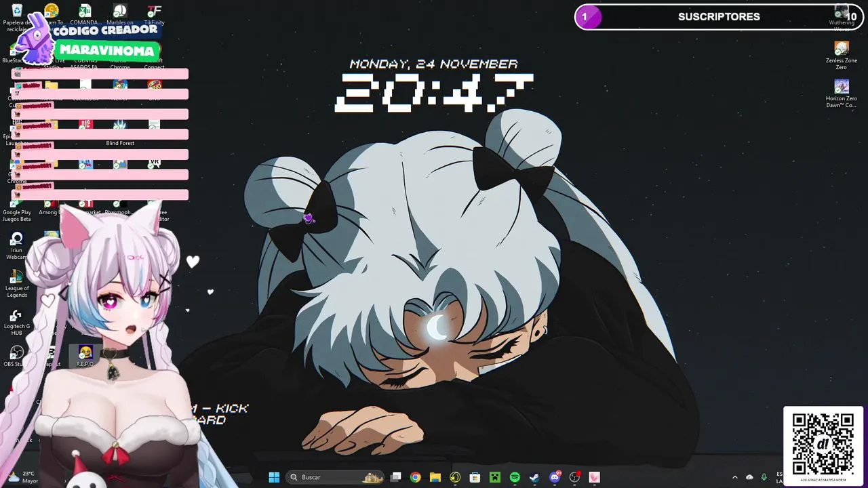The height and width of the screenshot is (488, 868).
Task: Click the microphone tray indicator
Action: pyautogui.click(x=764, y=477)
